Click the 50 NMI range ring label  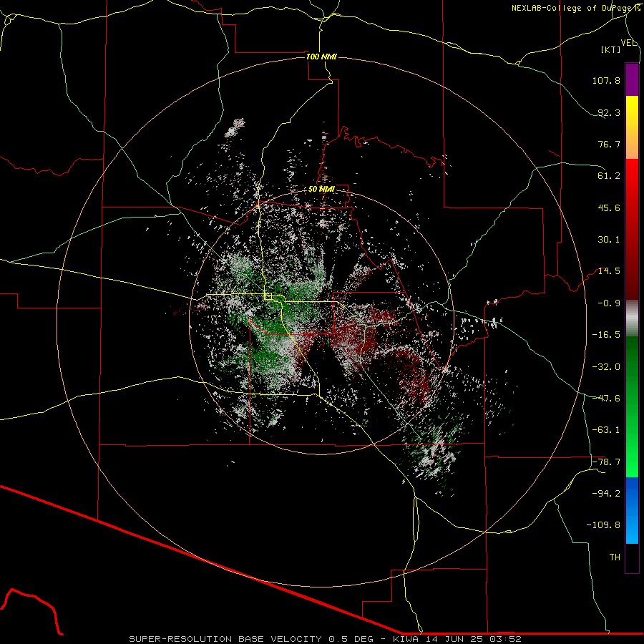pos(321,190)
